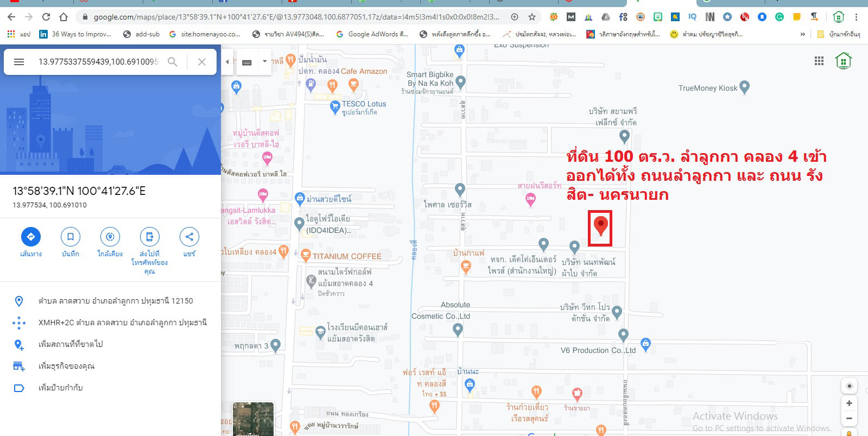Expand hidden bookmarks chevron
This screenshot has height=436, width=868.
coord(803,34)
